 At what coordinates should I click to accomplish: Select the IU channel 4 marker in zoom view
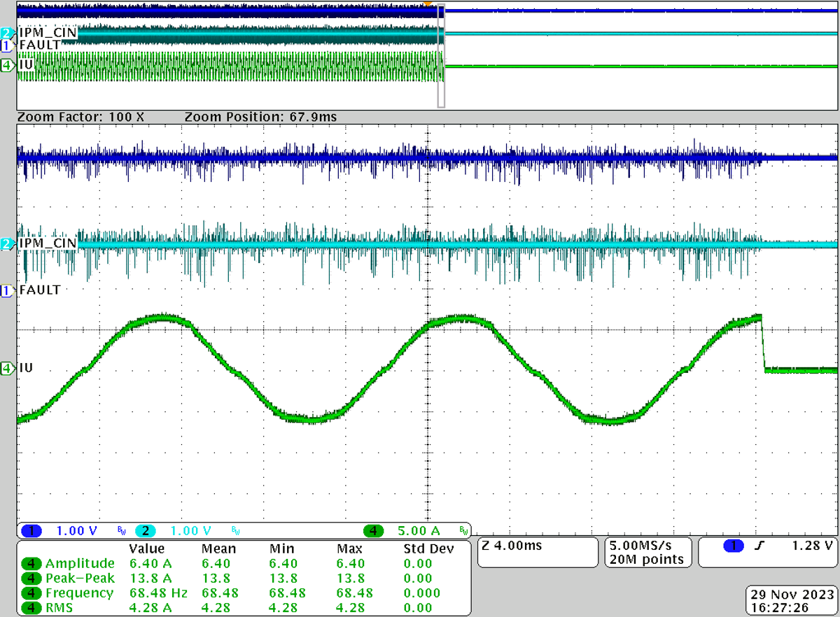tap(8, 368)
